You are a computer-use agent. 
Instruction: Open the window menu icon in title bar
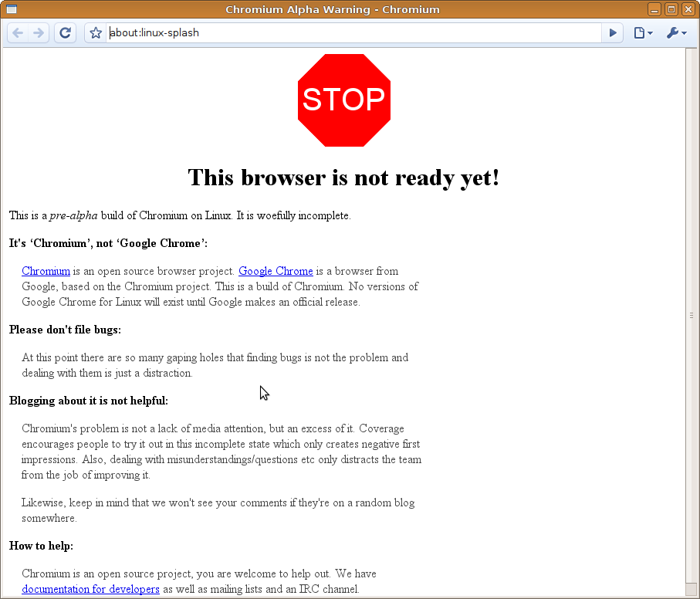pyautogui.click(x=12, y=9)
